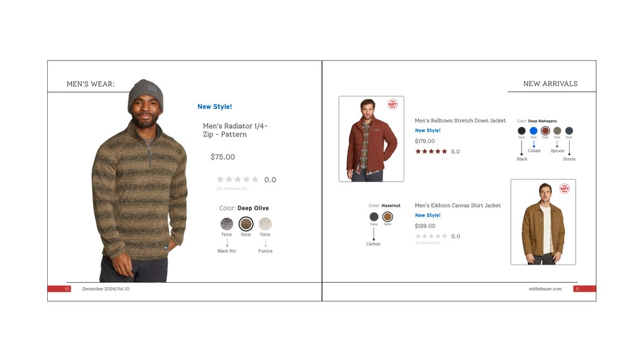Select the Deep Mahogany swatch
Image resolution: width=644 pixels, height=362 pixels.
coord(545,131)
